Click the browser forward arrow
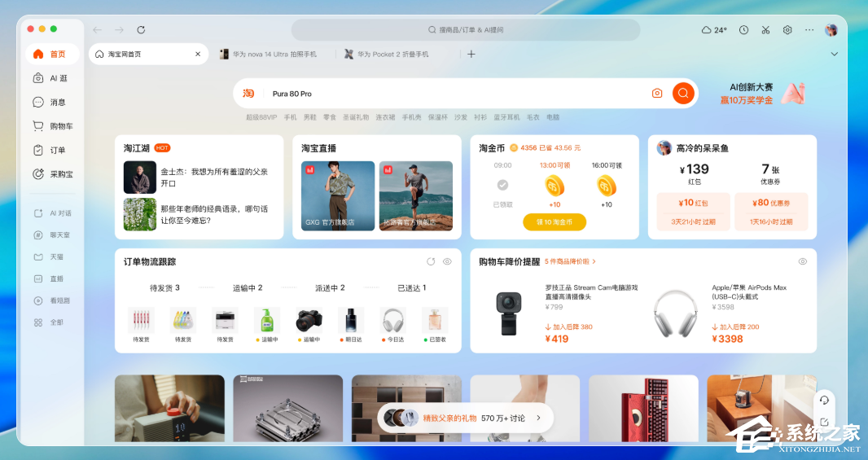The width and height of the screenshot is (868, 460). tap(119, 30)
